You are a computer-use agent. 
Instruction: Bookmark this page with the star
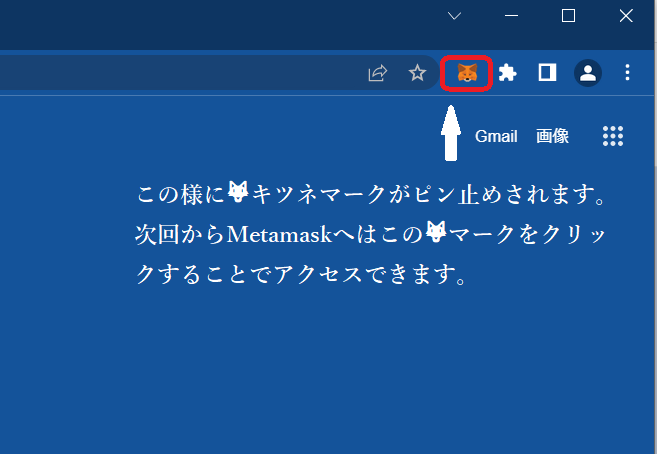click(x=417, y=73)
